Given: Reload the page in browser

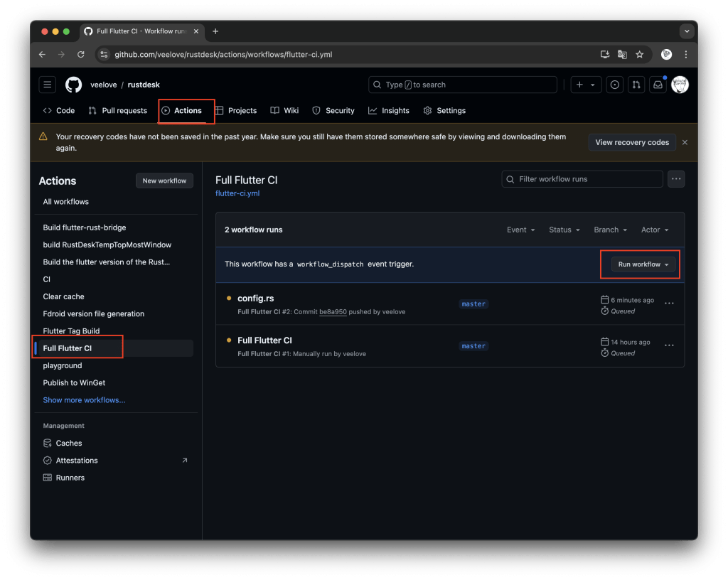Looking at the screenshot, I should coord(81,54).
